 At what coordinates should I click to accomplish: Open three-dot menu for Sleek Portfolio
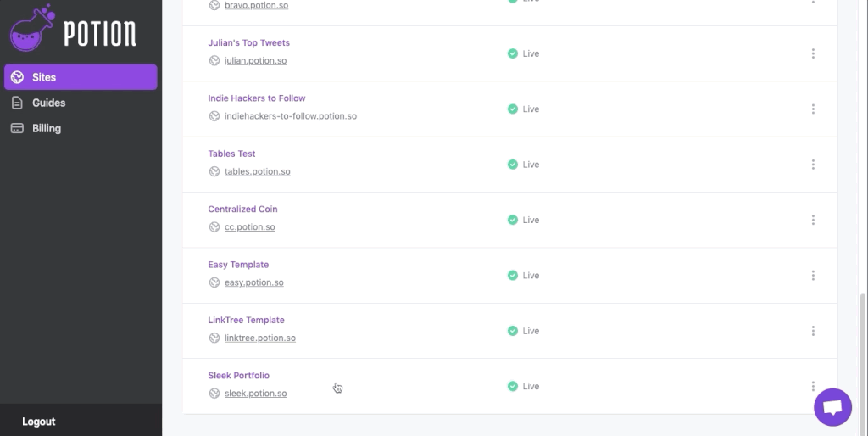813,386
